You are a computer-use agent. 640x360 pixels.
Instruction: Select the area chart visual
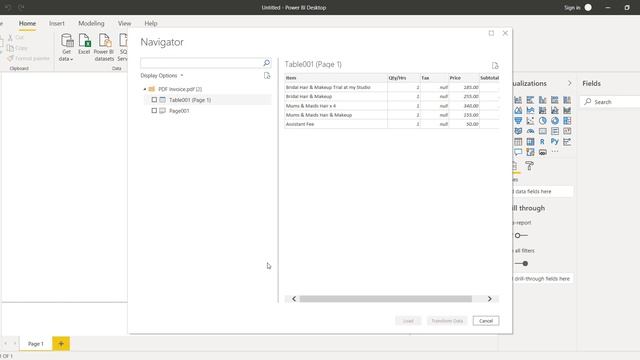518,110
